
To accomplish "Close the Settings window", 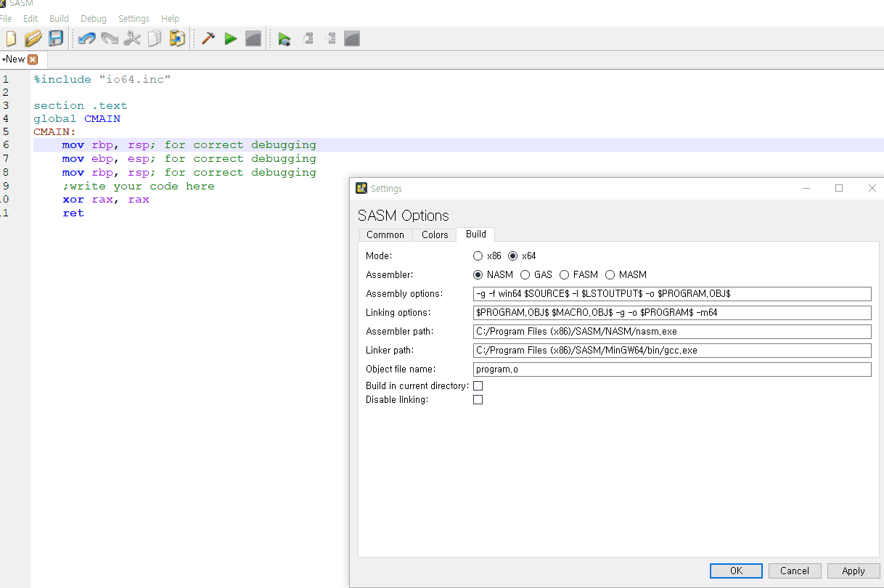I will click(x=872, y=188).
